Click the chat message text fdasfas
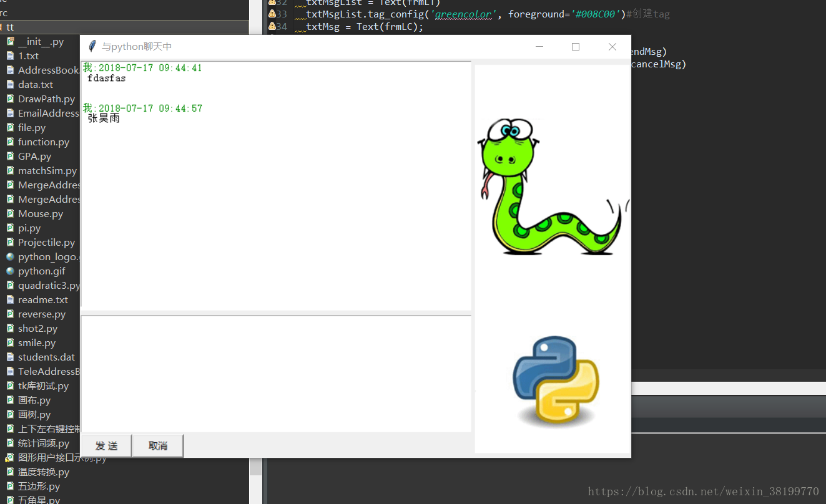The height and width of the screenshot is (504, 826). click(x=107, y=78)
